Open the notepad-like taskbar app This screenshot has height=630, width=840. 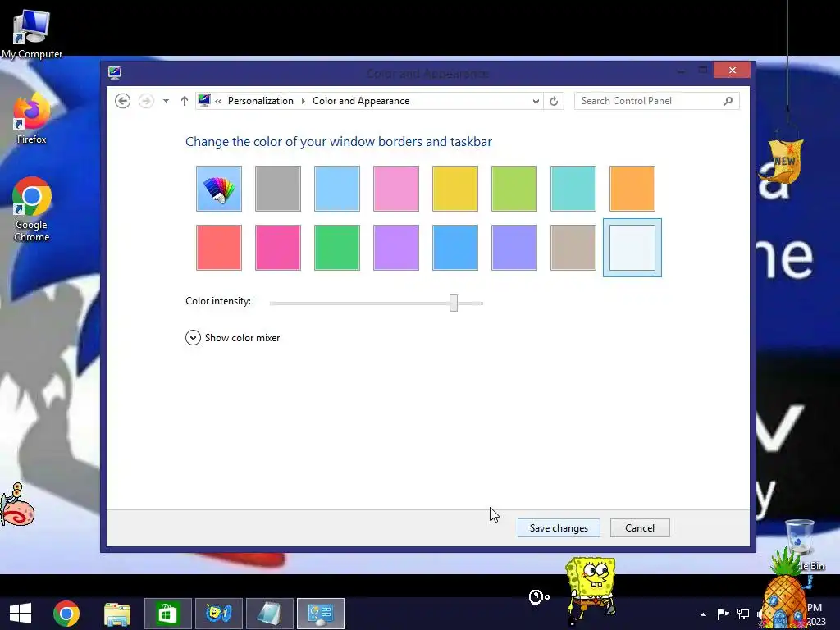269,614
